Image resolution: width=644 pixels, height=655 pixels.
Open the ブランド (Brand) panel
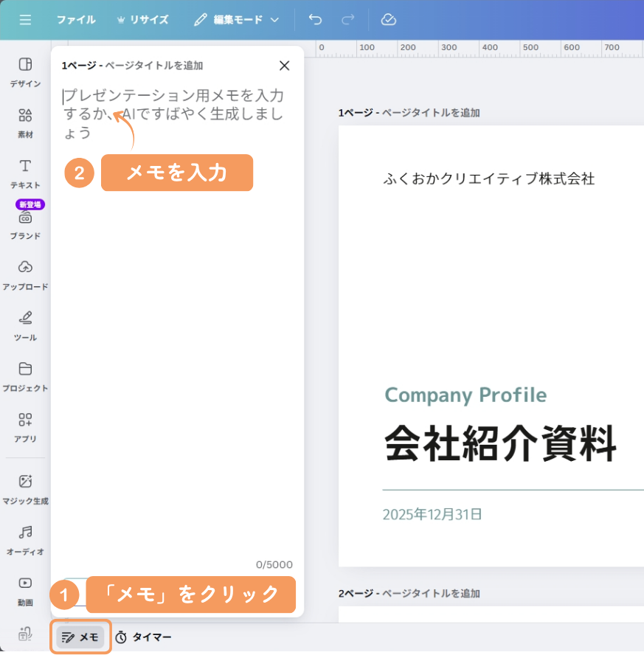(25, 223)
